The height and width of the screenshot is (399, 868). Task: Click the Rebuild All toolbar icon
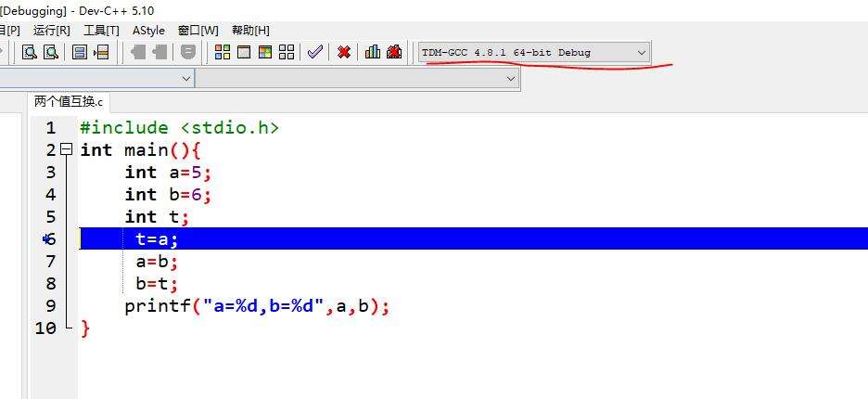pyautogui.click(x=287, y=52)
